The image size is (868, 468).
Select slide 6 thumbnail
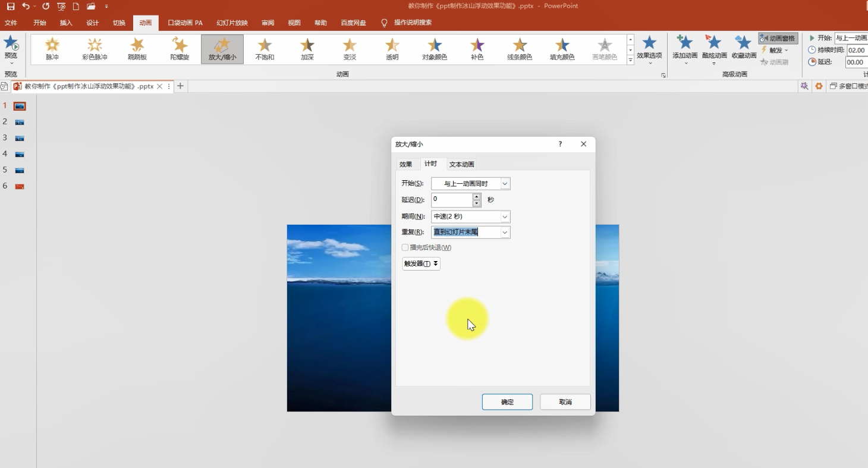[20, 186]
